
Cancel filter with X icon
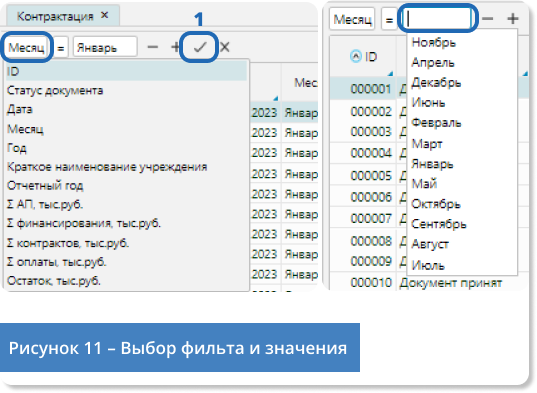[x=225, y=47]
